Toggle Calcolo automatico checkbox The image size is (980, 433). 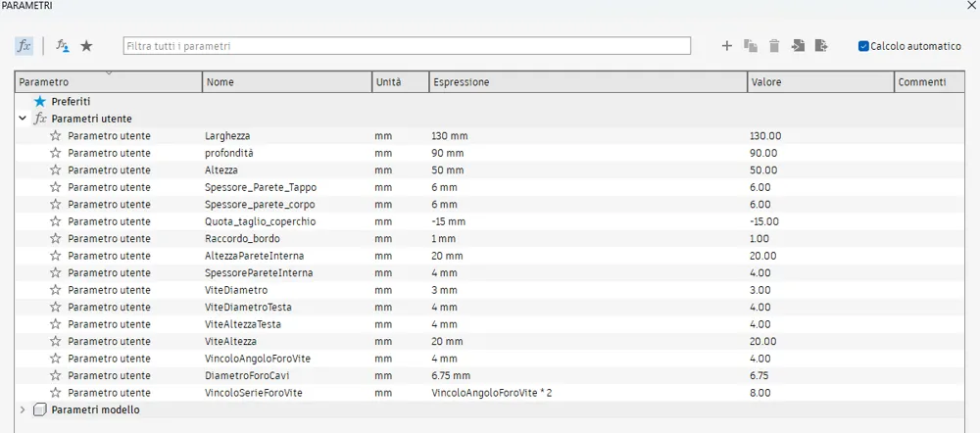tap(863, 46)
